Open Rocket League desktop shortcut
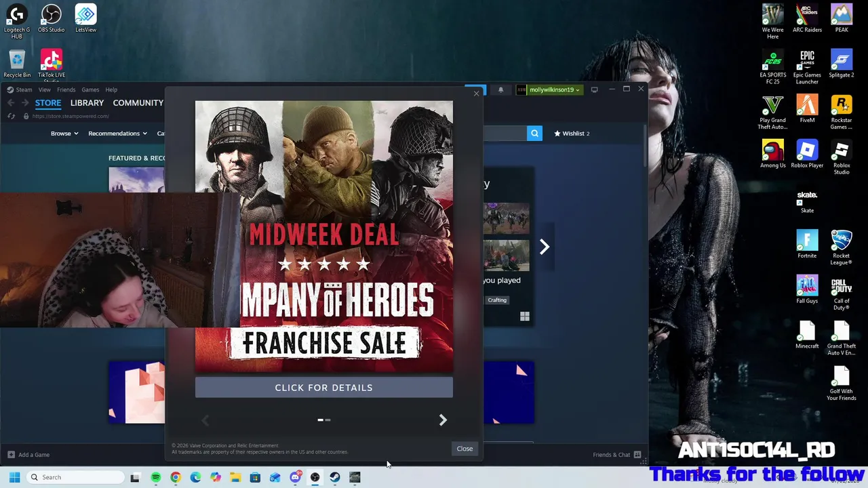Image resolution: width=868 pixels, height=488 pixels. click(842, 247)
